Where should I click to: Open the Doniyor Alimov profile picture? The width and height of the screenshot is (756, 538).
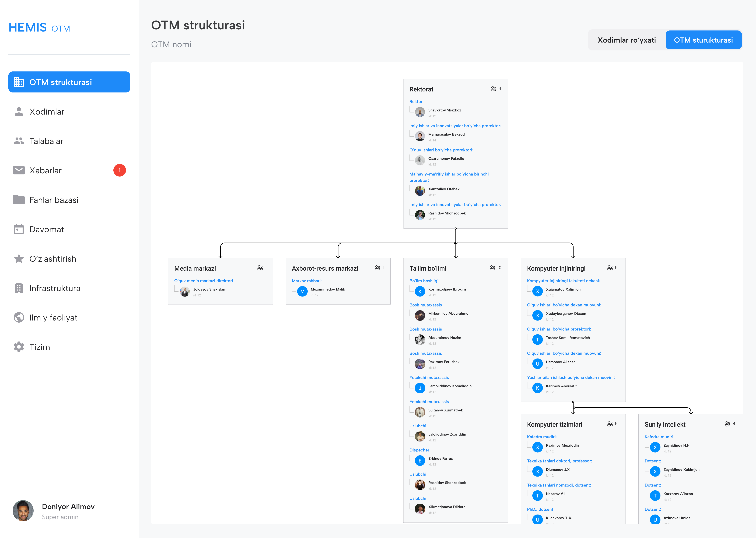[23, 511]
